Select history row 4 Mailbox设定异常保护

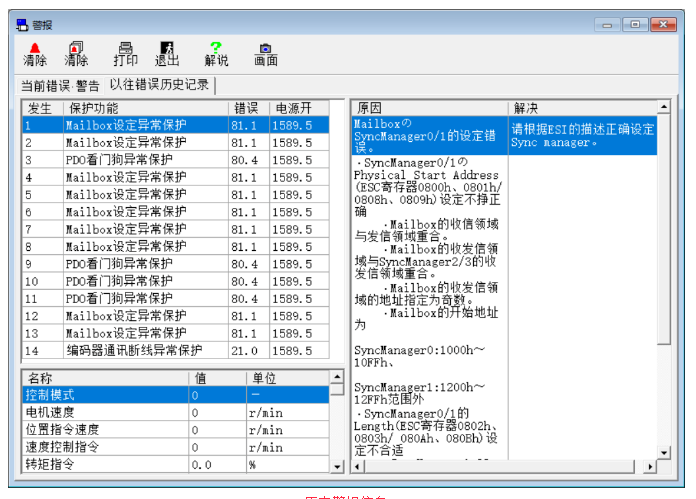coord(176,177)
